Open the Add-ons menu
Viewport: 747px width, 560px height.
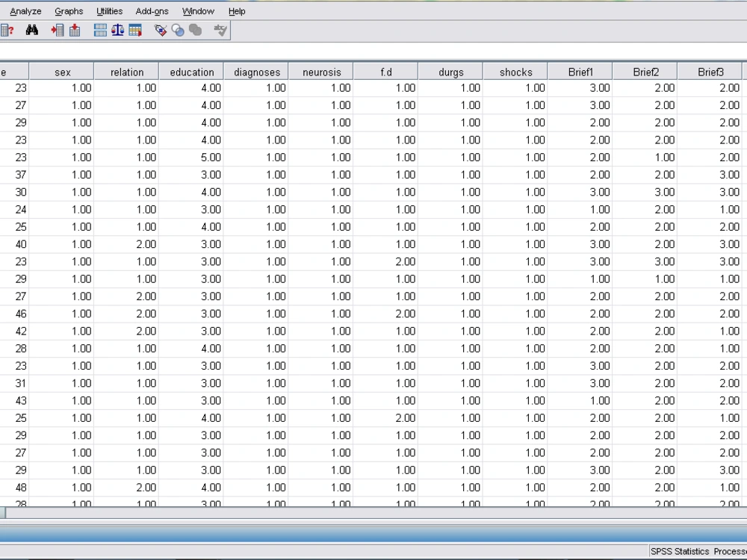click(152, 10)
